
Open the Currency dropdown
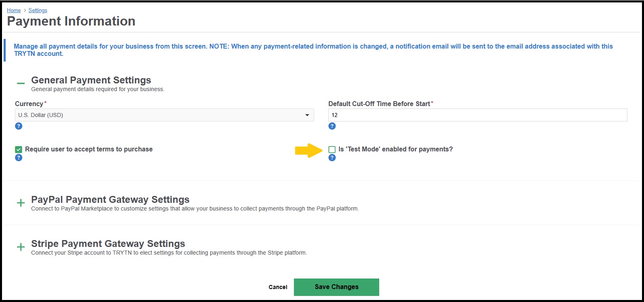pos(165,115)
